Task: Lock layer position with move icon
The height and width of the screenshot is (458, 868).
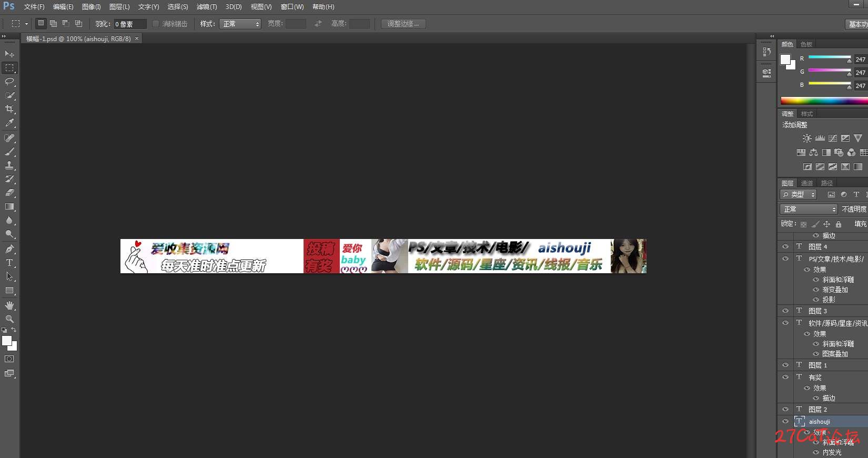Action: pyautogui.click(x=827, y=224)
